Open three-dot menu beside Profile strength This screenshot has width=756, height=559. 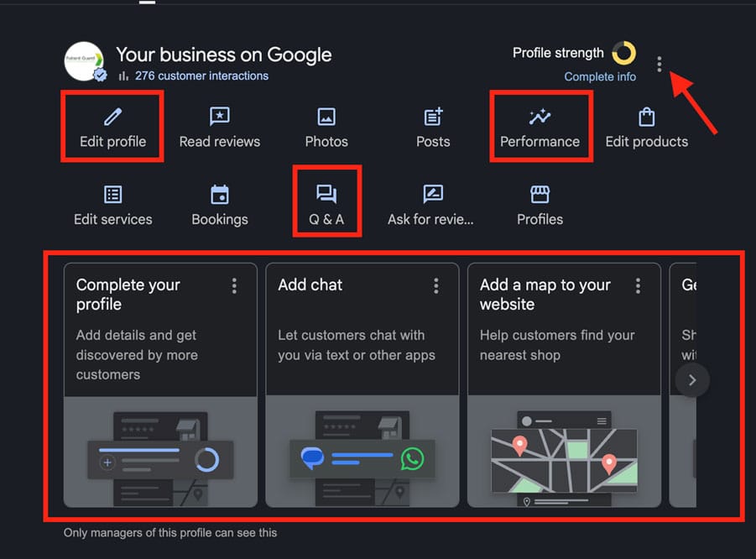(660, 64)
